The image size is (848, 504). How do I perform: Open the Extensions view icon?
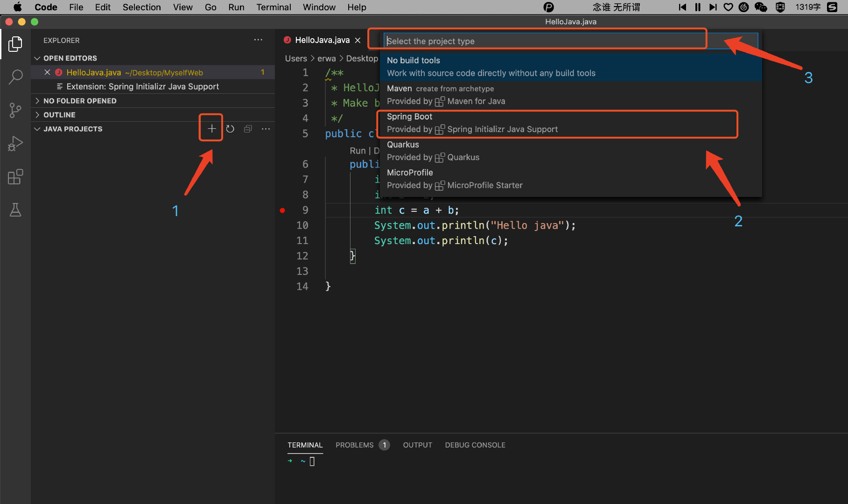click(15, 177)
